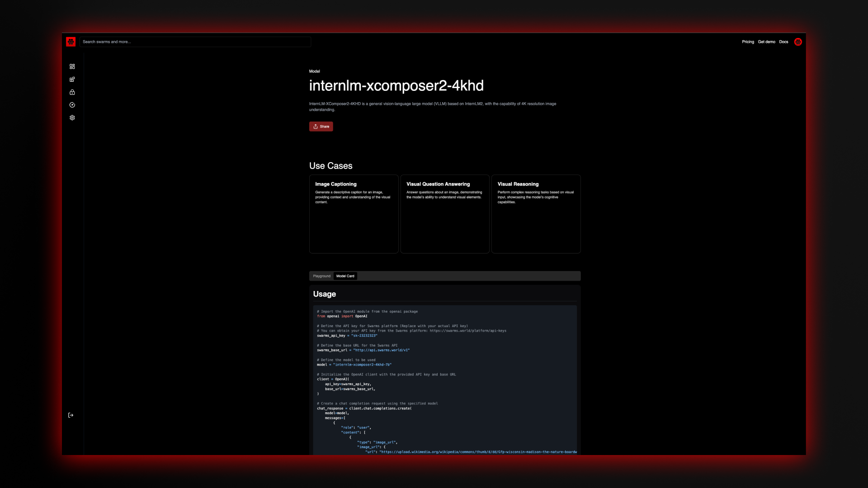Switch to the Playground tab

tap(322, 276)
